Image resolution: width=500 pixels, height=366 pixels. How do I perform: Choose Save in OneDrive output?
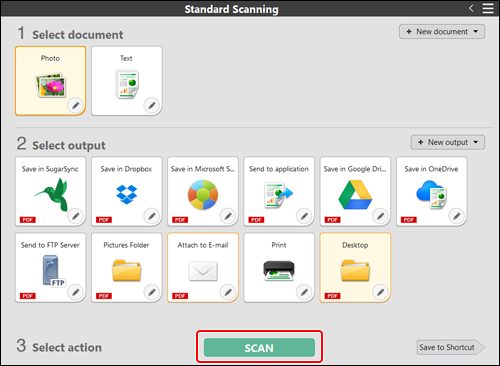pos(432,191)
